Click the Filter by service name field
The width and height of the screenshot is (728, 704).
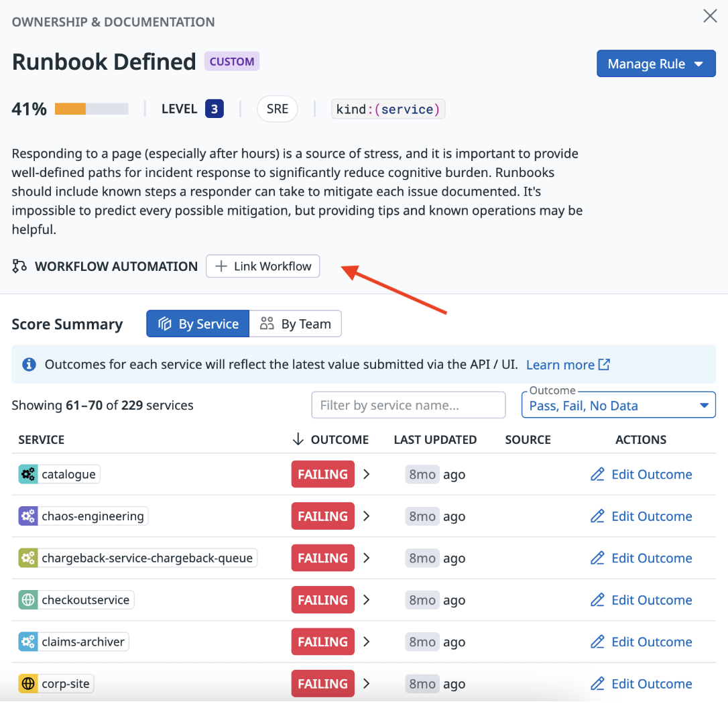[x=408, y=405]
